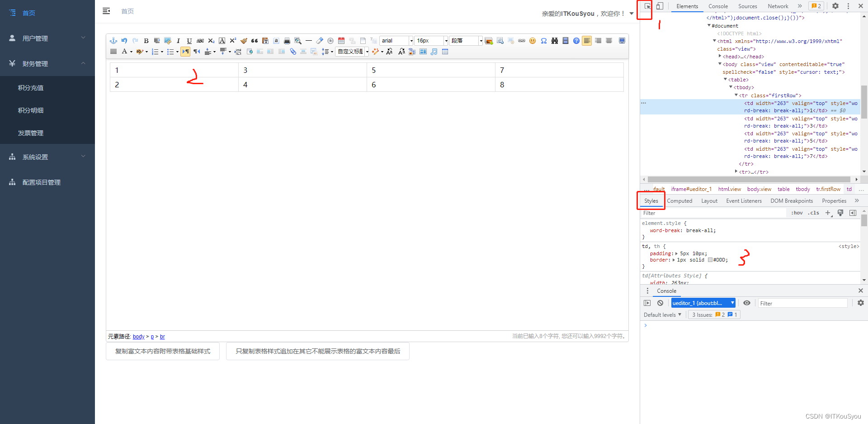868x424 pixels.
Task: Switch to the Console tab in DevTools
Action: tap(718, 6)
